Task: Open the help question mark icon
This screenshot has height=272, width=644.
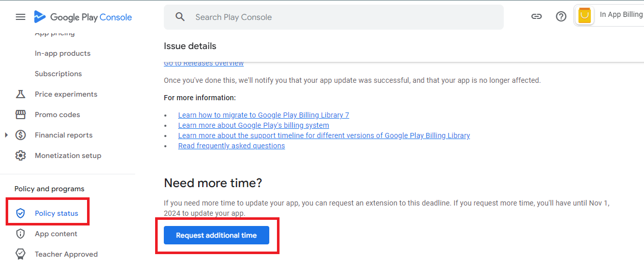Action: (561, 16)
